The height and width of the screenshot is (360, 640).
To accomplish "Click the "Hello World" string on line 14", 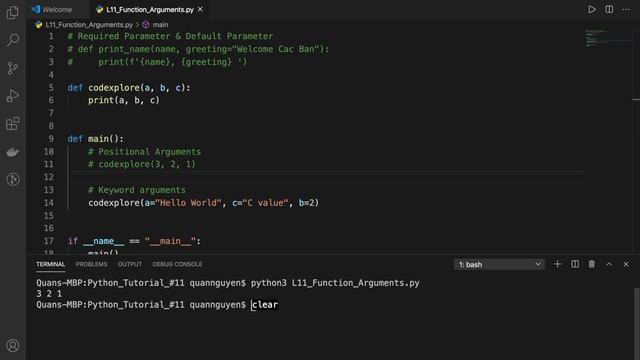I will 188,203.
